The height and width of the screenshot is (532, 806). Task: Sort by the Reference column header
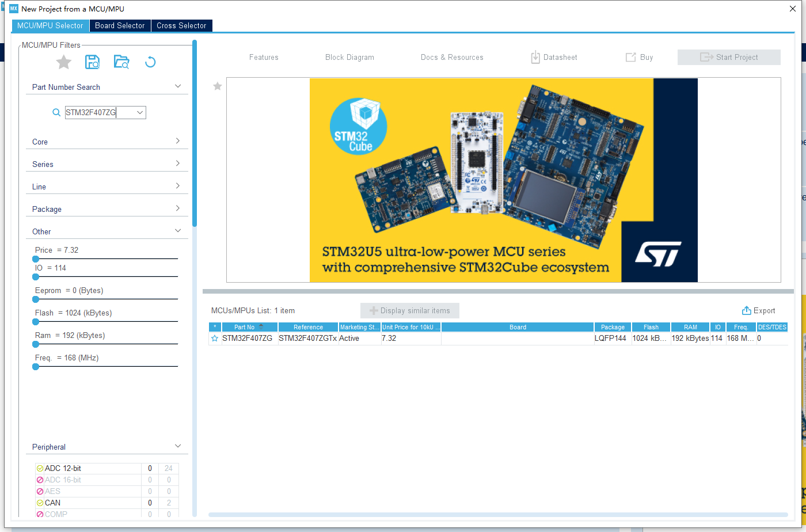click(x=308, y=326)
